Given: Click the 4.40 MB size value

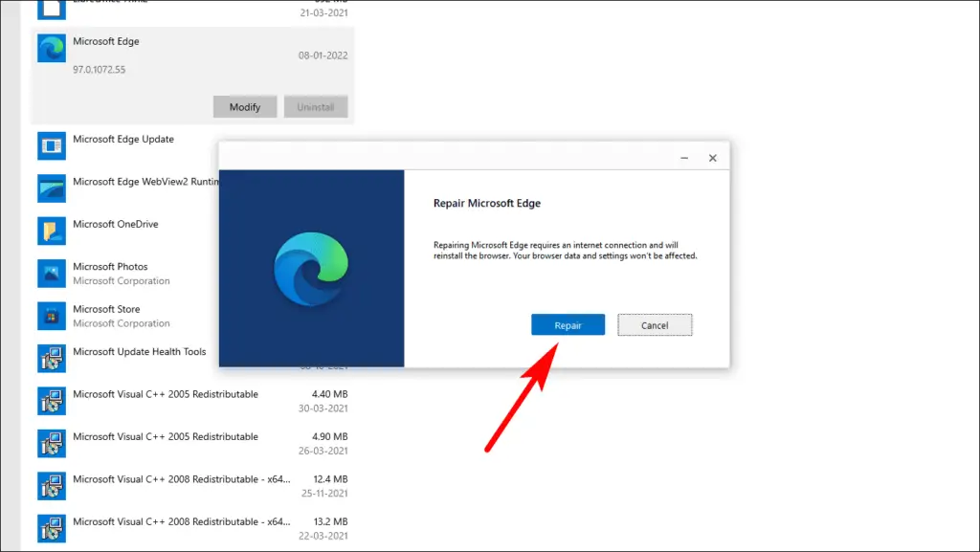Looking at the screenshot, I should (330, 394).
